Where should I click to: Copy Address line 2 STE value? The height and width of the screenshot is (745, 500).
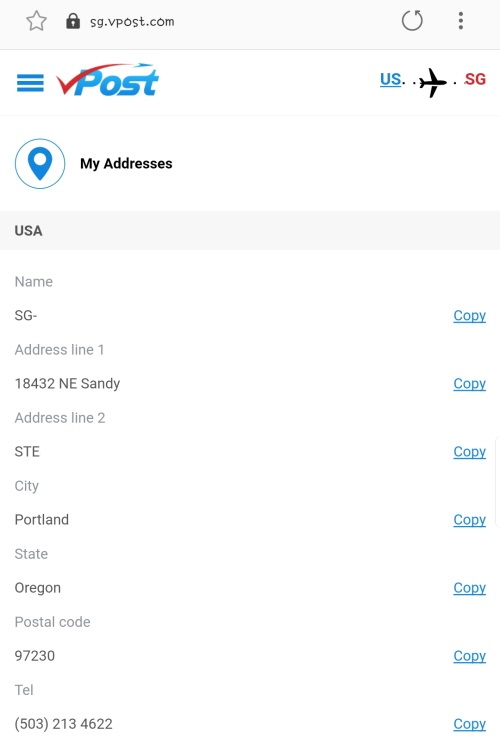(469, 451)
